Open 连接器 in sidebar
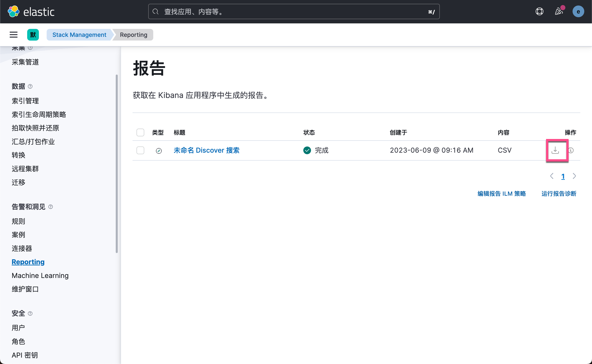The image size is (592, 364). pos(22,248)
